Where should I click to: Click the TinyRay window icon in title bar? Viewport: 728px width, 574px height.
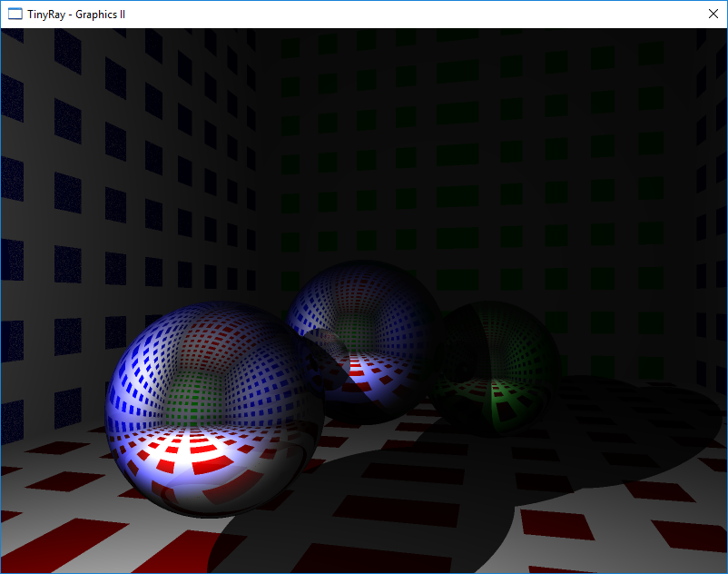pyautogui.click(x=15, y=14)
